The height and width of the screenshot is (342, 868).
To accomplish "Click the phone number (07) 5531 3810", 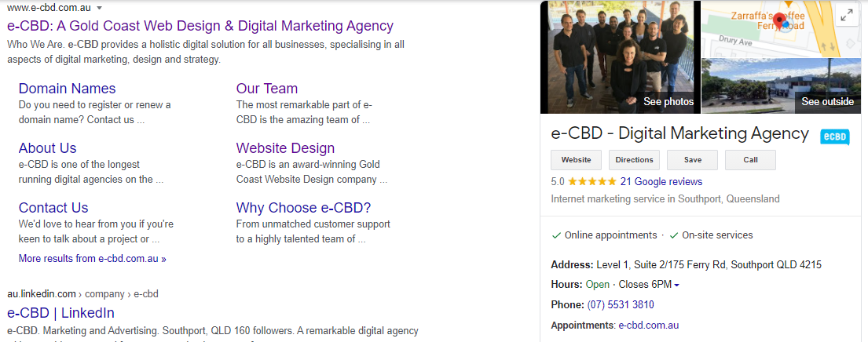I will (x=621, y=305).
